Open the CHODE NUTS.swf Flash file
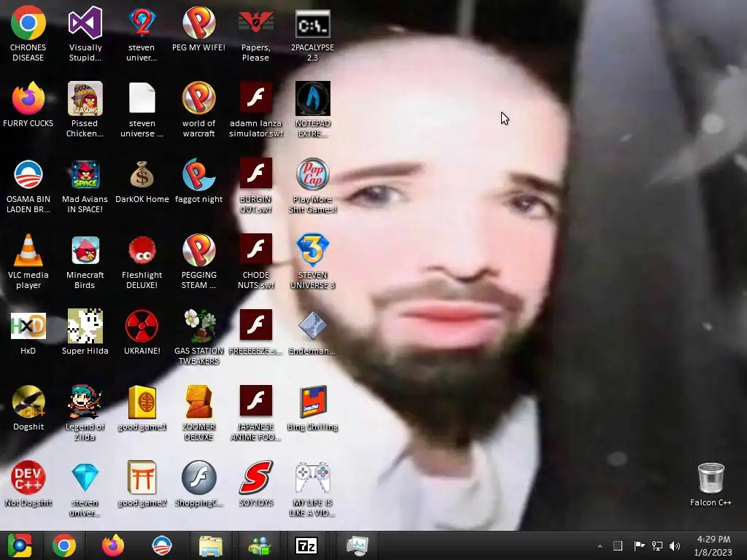This screenshot has height=560, width=747. pyautogui.click(x=256, y=249)
